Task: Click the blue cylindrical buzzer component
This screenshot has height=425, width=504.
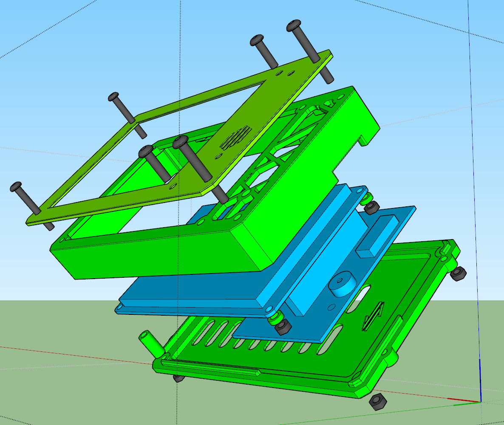Action: click(x=343, y=284)
